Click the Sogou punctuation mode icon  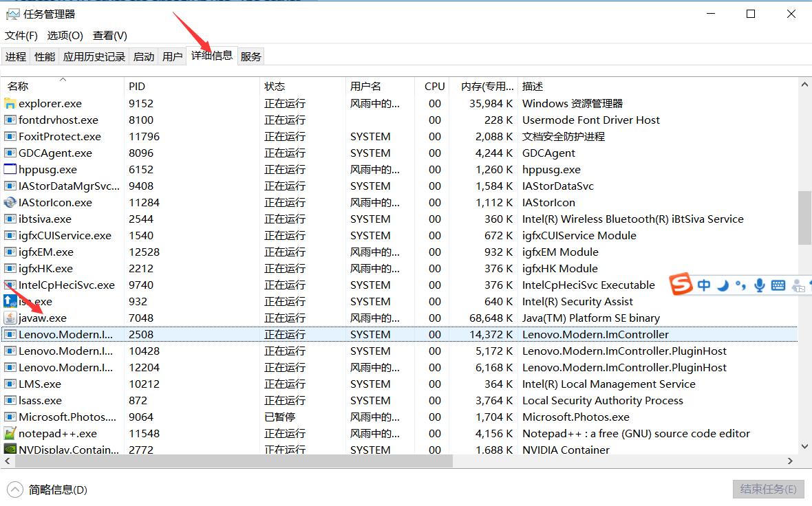pos(740,285)
